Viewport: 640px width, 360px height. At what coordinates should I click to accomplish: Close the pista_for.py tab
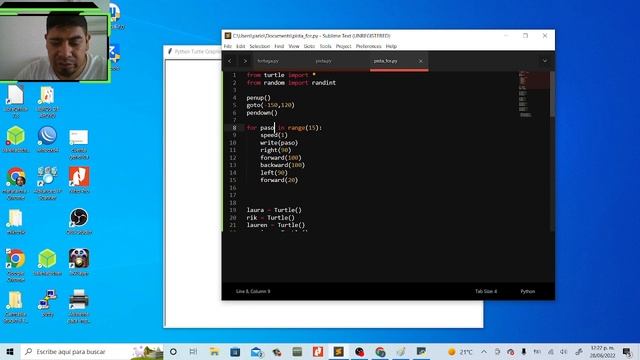(420, 61)
